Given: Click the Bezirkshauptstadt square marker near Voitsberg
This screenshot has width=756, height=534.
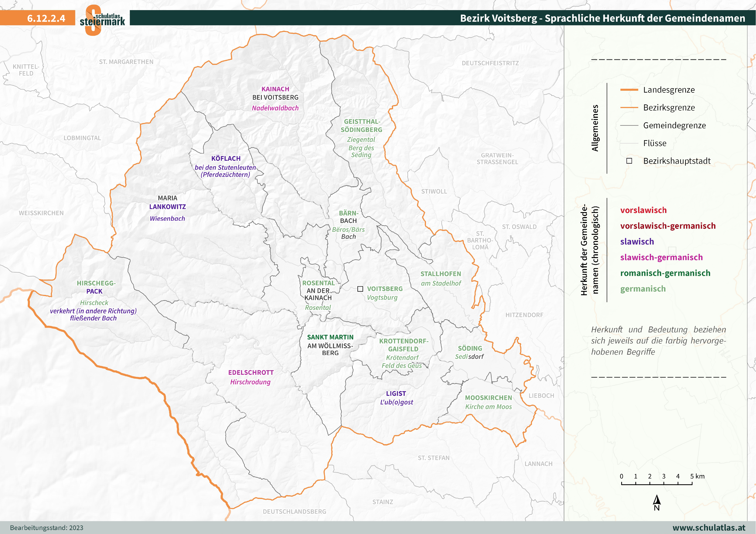Looking at the screenshot, I should click(360, 289).
